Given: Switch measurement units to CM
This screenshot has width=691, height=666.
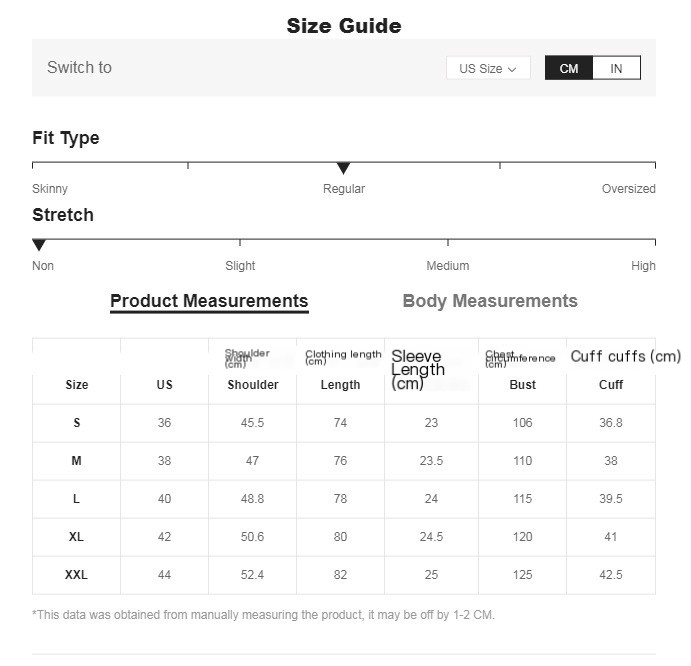Looking at the screenshot, I should click(569, 68).
